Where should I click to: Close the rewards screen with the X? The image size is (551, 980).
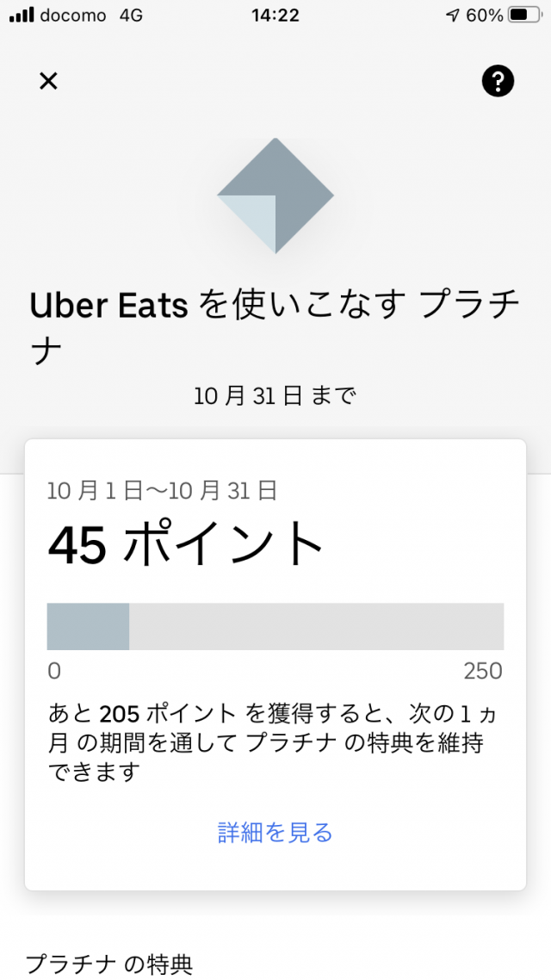tap(48, 81)
